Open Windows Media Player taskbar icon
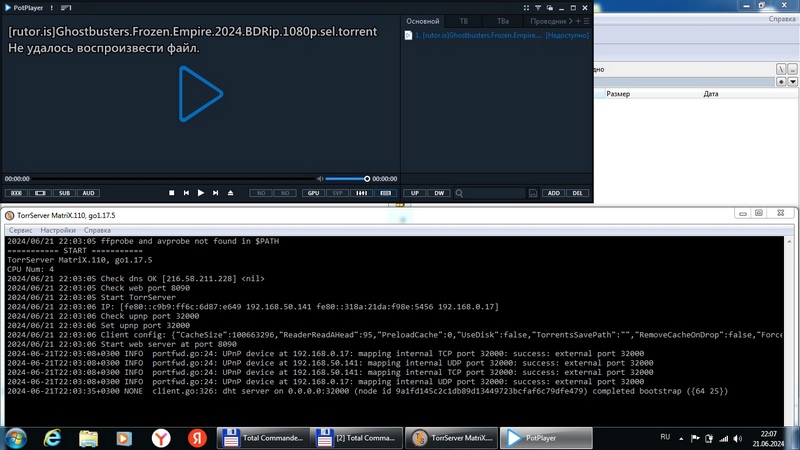 click(x=124, y=438)
